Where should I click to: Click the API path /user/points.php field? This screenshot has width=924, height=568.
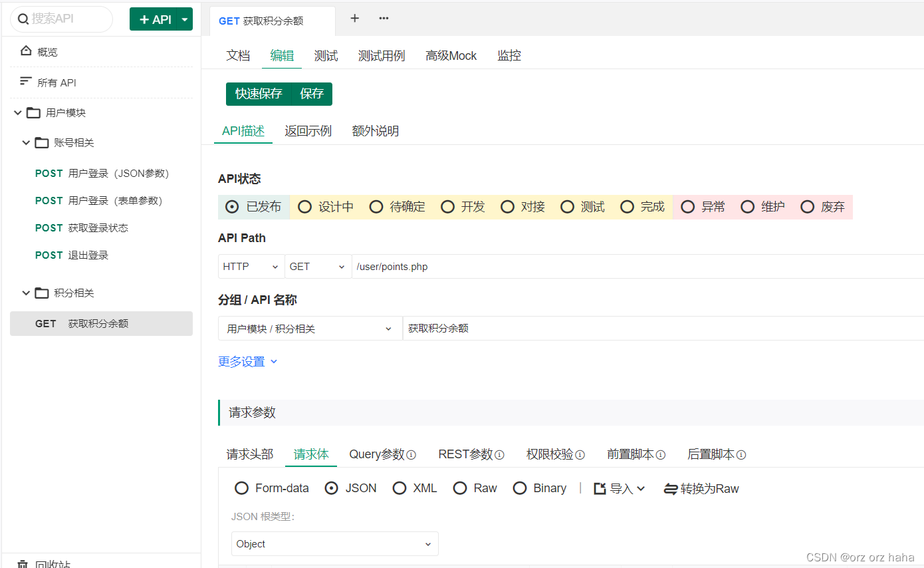click(638, 267)
